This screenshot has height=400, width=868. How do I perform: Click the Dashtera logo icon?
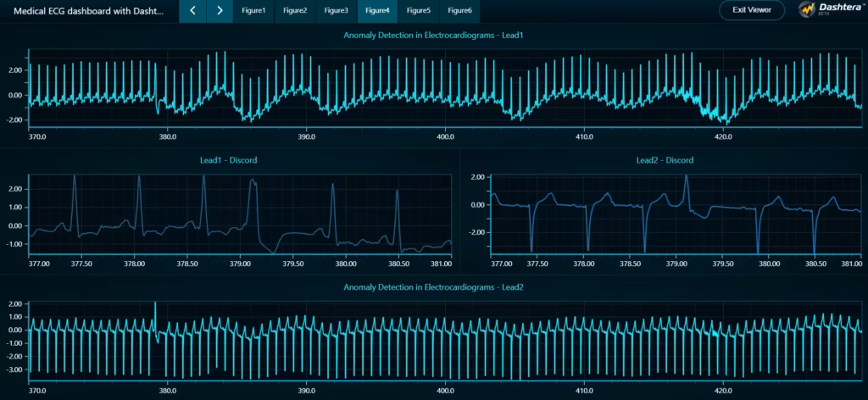point(806,10)
